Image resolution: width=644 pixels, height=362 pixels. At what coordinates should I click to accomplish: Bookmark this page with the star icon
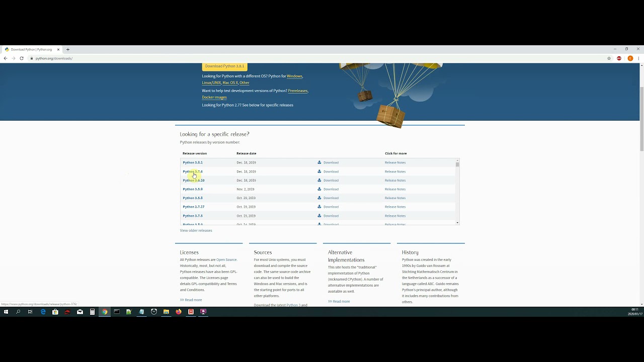pyautogui.click(x=609, y=58)
